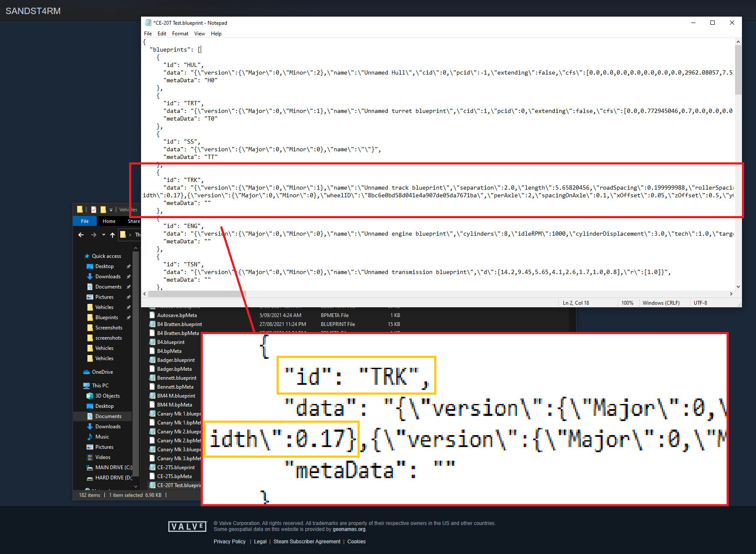Open Customize Quick Access Toolbar dropdown

point(111,210)
